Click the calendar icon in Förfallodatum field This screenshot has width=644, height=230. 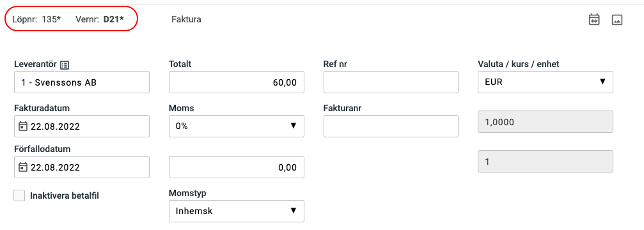tap(23, 167)
